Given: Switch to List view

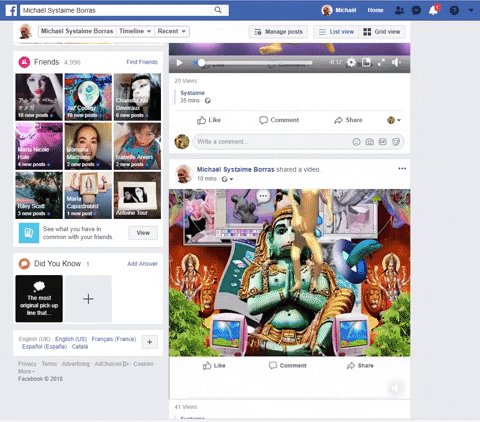Looking at the screenshot, I should pyautogui.click(x=336, y=32).
